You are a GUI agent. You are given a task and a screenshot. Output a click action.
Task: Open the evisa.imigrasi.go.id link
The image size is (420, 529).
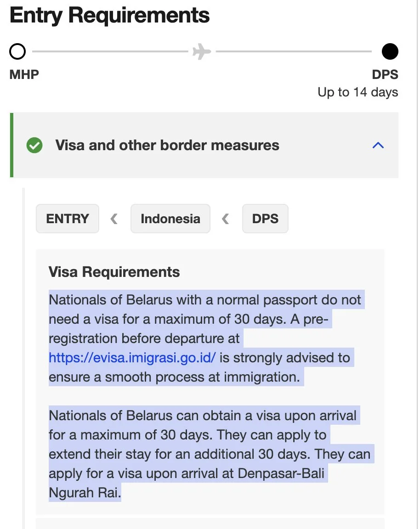[x=132, y=358]
